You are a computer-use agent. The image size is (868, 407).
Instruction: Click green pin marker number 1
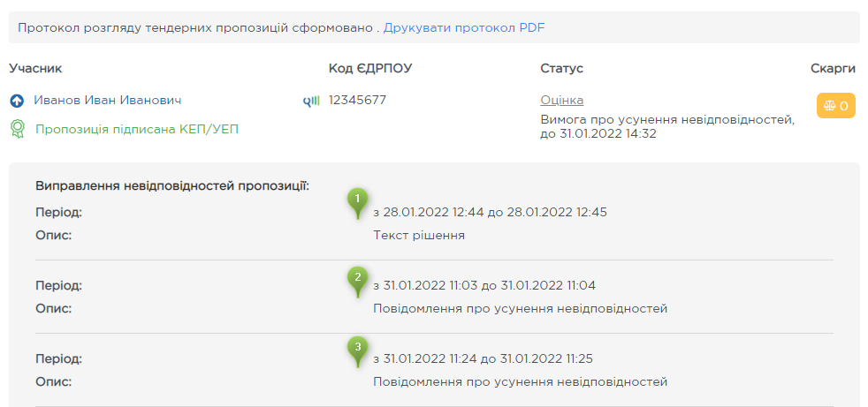click(357, 200)
